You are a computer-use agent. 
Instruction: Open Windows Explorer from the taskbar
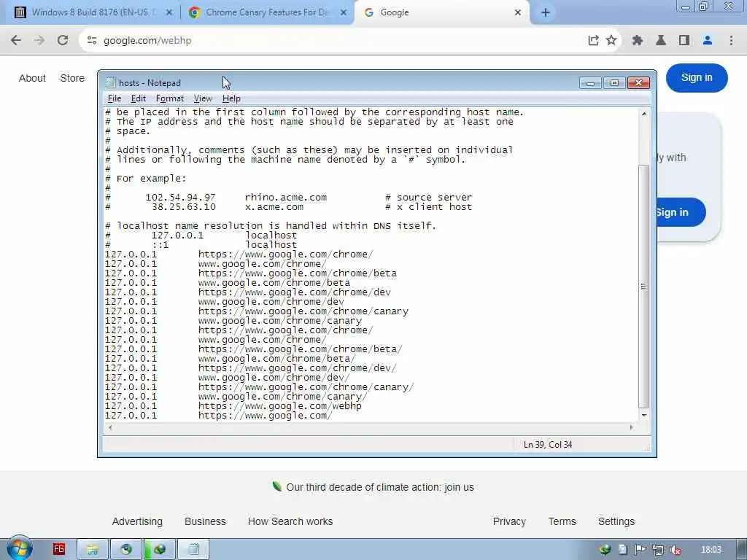93,549
